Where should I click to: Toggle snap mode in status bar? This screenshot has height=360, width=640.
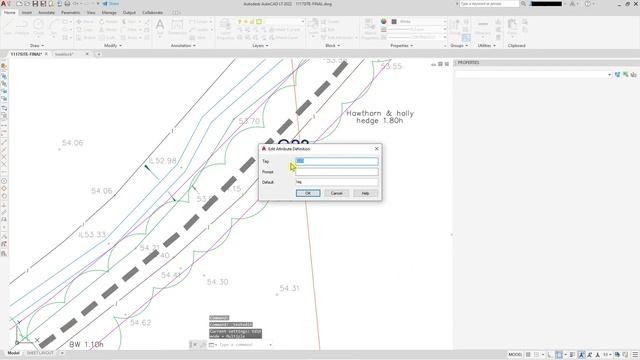tap(537, 355)
